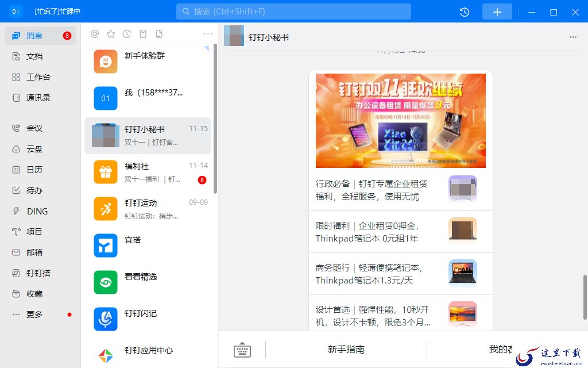Click the chat list vertical scrollbar
The height and width of the screenshot is (368, 588).
(x=215, y=118)
